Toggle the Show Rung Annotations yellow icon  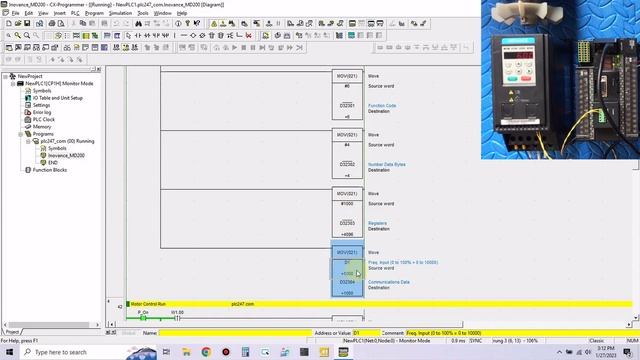pos(86,36)
